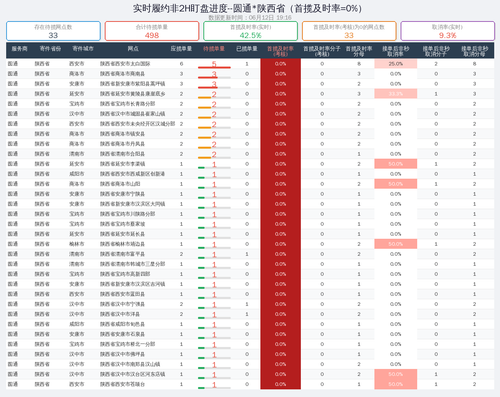The image size is (500, 397).
Task: Select the 陕西省汉中市佛坪县 row
Action: click(x=250, y=354)
